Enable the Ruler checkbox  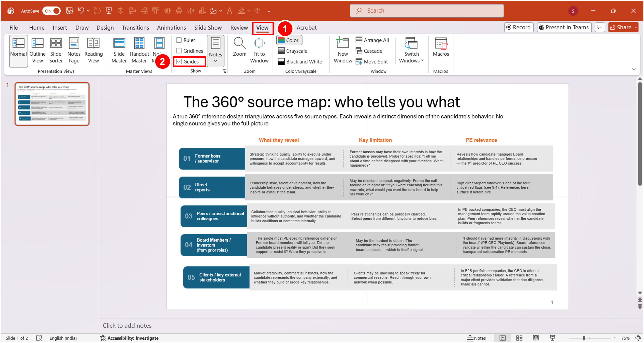click(179, 40)
